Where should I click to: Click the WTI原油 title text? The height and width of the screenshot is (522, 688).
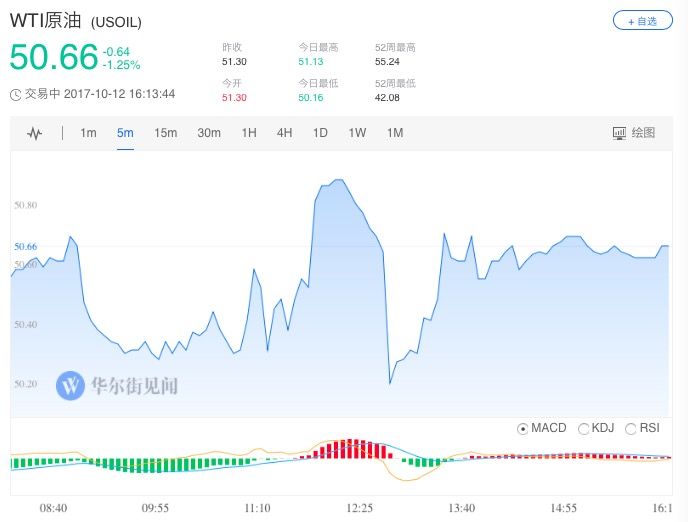click(46, 21)
